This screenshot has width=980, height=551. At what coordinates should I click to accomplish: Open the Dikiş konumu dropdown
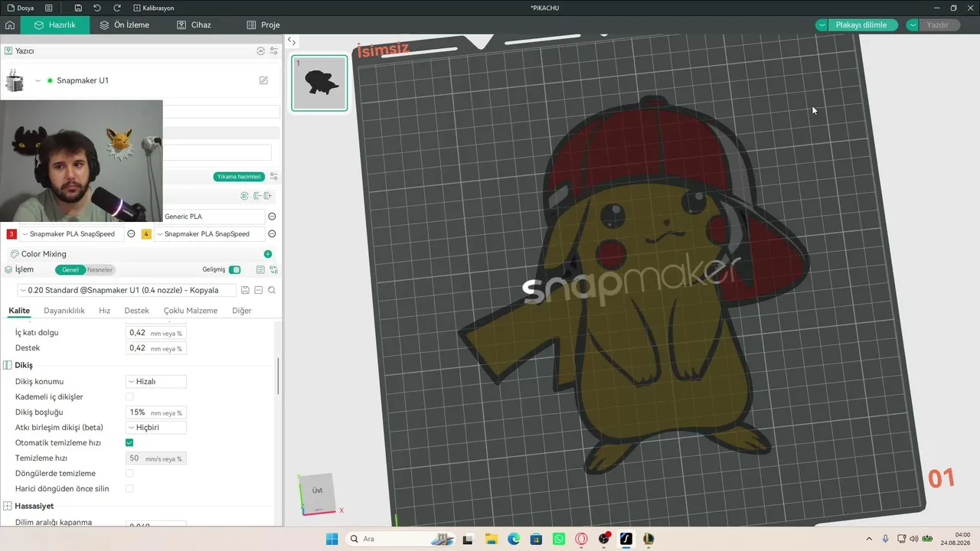coord(155,381)
